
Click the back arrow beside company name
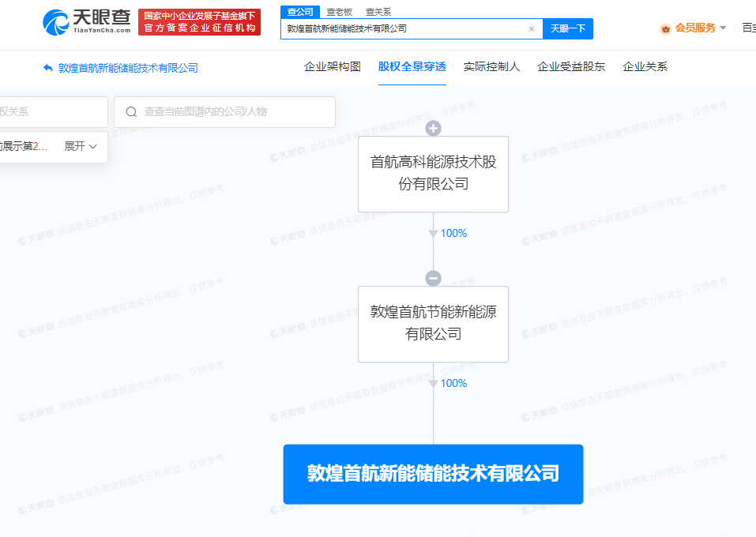[47, 68]
